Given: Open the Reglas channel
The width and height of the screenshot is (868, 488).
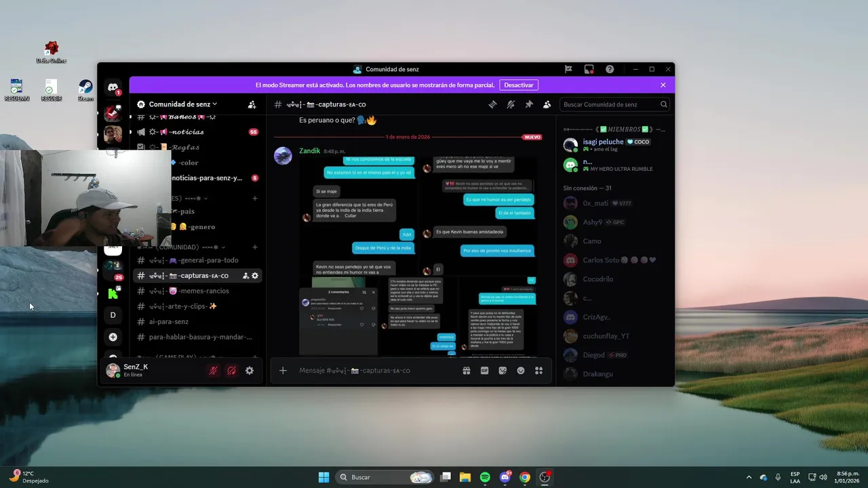Looking at the screenshot, I should click(197, 147).
